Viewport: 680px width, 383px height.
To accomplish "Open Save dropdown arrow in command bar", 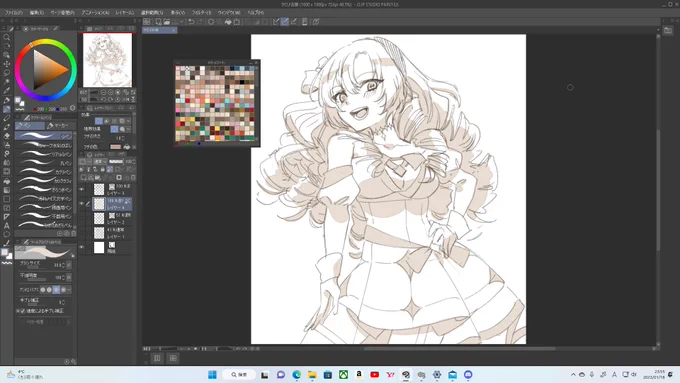I will coord(181,22).
